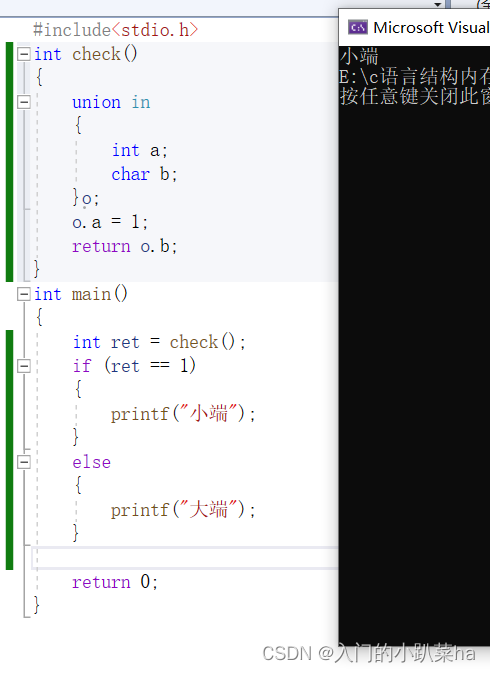Click the 'union in' keyword line
The height and width of the screenshot is (673, 490).
(111, 103)
